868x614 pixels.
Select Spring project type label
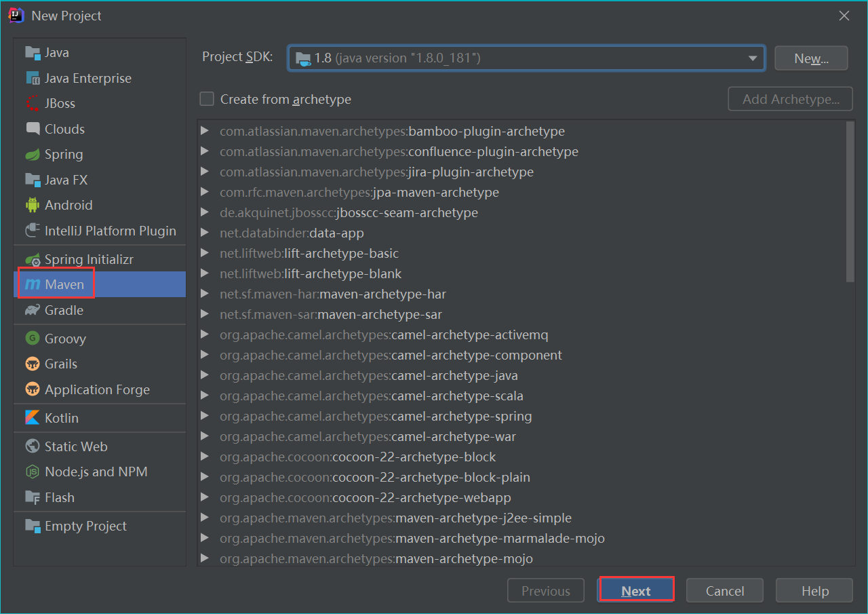[x=64, y=155]
